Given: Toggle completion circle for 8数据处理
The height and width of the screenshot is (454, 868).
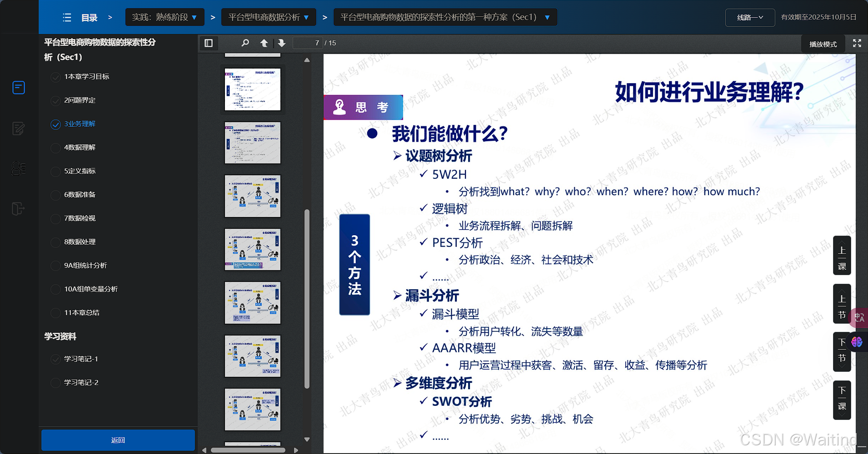Looking at the screenshot, I should pyautogui.click(x=55, y=242).
